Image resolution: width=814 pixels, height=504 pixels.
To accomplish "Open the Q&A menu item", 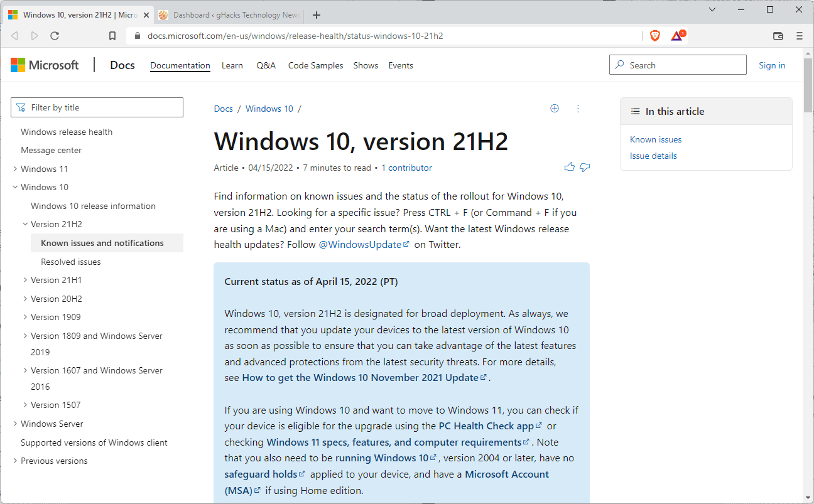I will pos(266,65).
